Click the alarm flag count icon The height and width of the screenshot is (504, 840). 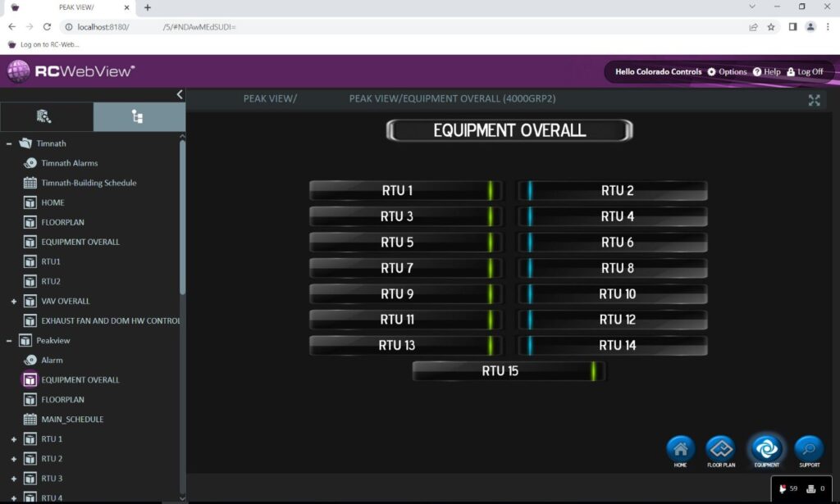pos(783,489)
